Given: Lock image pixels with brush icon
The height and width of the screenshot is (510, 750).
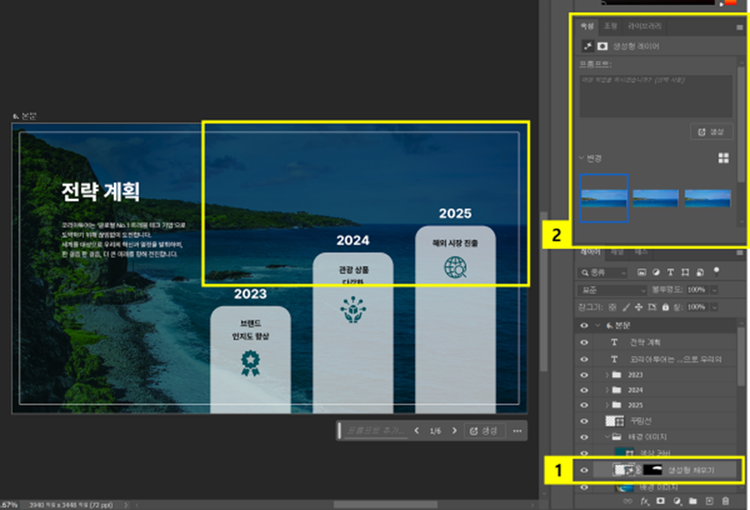Looking at the screenshot, I should coord(626,307).
